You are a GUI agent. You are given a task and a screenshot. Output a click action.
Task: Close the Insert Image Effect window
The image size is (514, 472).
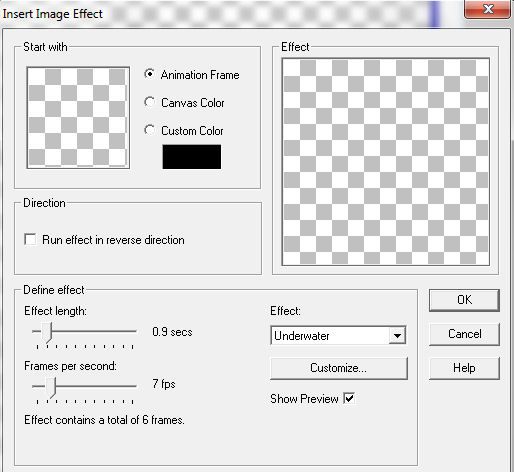487,9
